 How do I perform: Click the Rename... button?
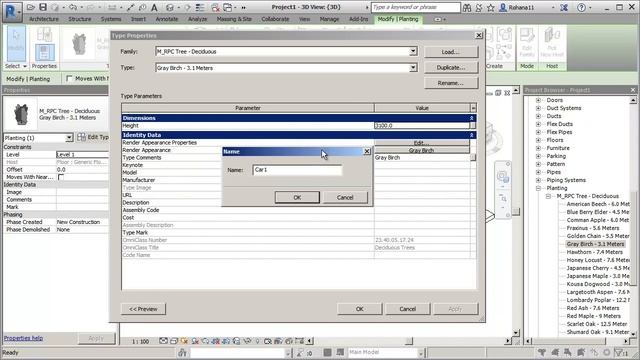451,83
